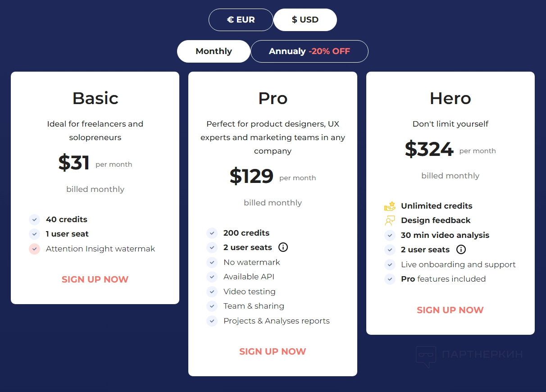The width and height of the screenshot is (546, 392).
Task: Sign up now for the Hero plan
Action: pos(450,310)
